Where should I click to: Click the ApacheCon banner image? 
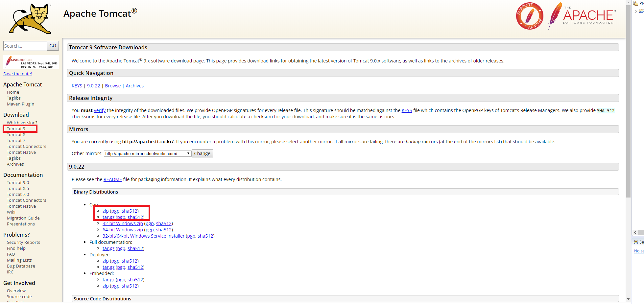pos(31,62)
